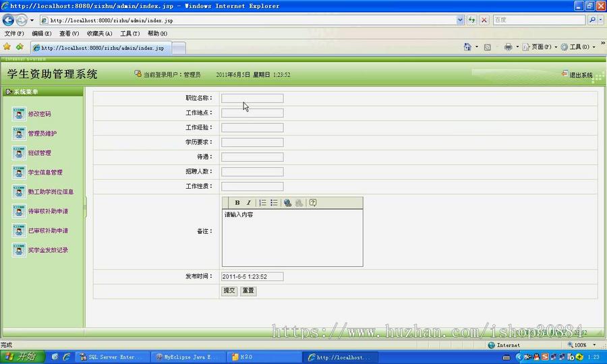Screen dimensions: 607x364
Task: Click the IE Back navigation button
Action: [8, 20]
